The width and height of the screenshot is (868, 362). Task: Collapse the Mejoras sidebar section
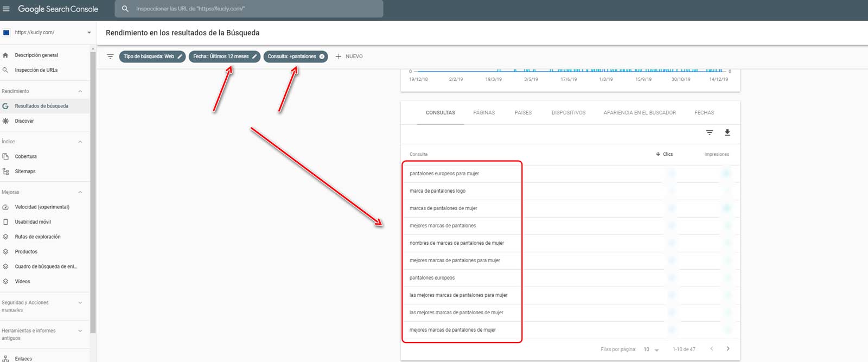[80, 192]
